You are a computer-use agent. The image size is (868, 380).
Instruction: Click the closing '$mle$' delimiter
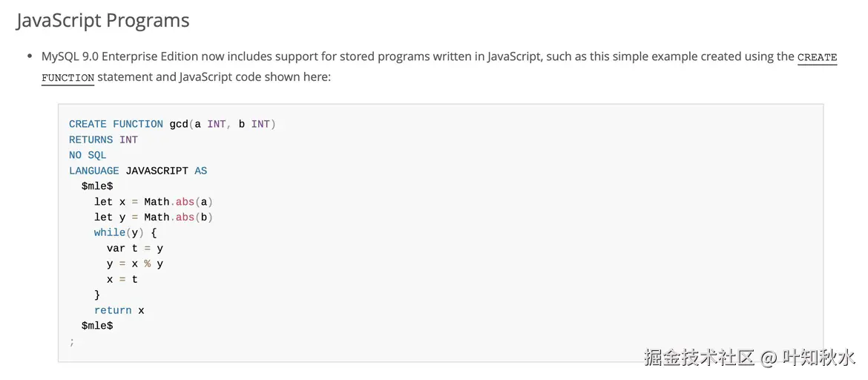(x=97, y=326)
